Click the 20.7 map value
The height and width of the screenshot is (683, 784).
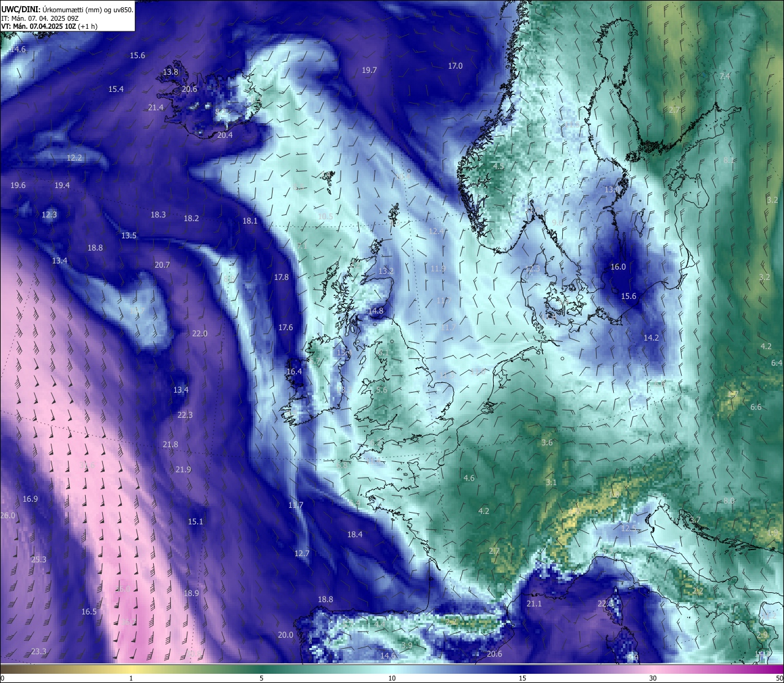(162, 265)
